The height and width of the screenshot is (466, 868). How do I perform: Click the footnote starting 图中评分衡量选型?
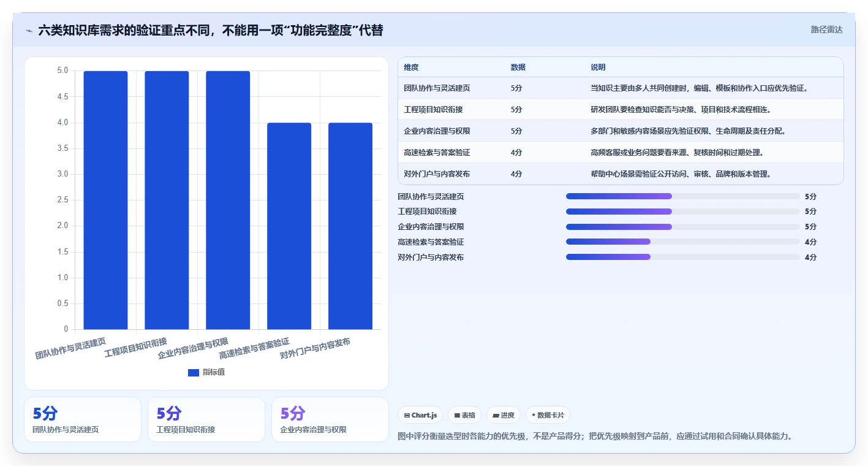point(595,437)
